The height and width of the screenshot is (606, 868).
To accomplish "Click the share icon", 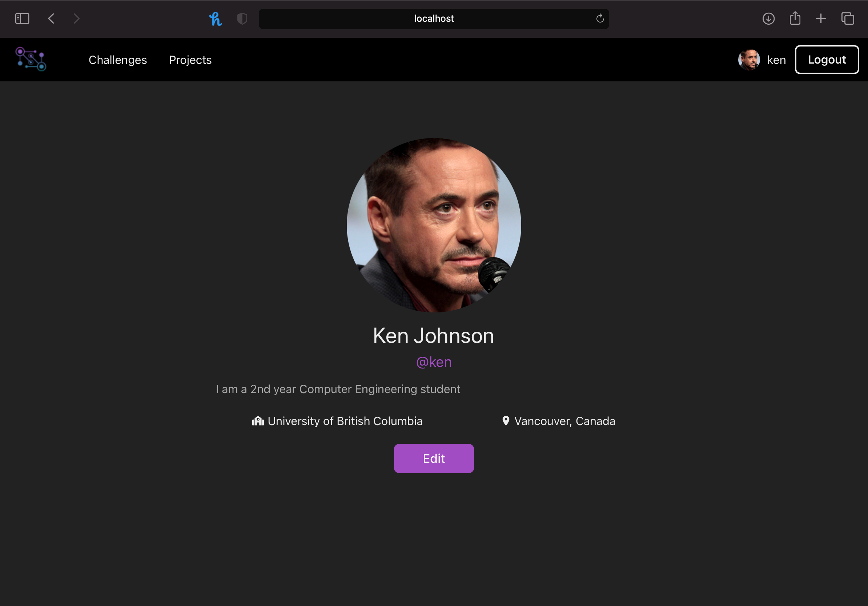I will tap(795, 19).
